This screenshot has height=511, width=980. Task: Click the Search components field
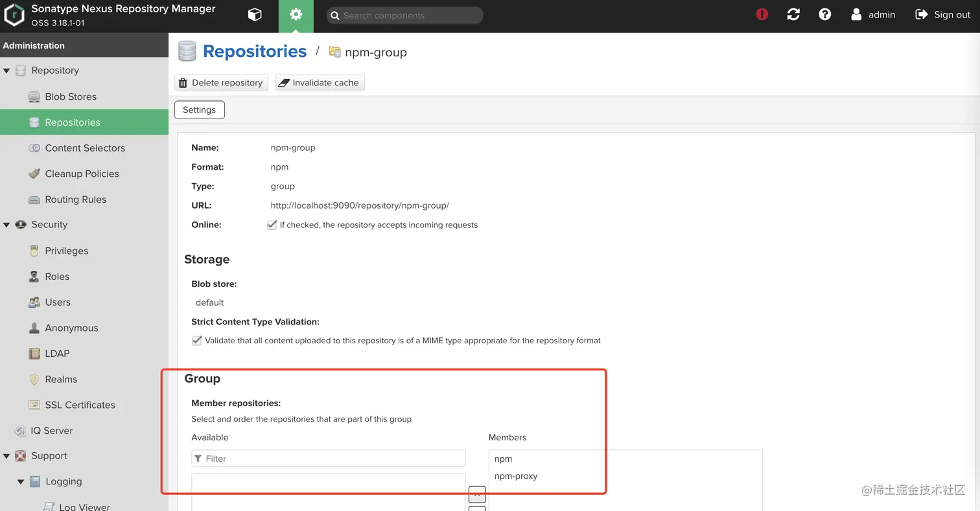(x=408, y=16)
